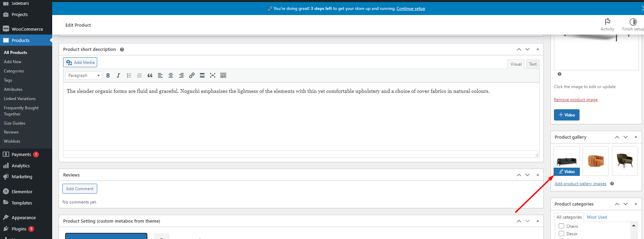Toggle italic formatting in editor toolbar

click(x=118, y=75)
